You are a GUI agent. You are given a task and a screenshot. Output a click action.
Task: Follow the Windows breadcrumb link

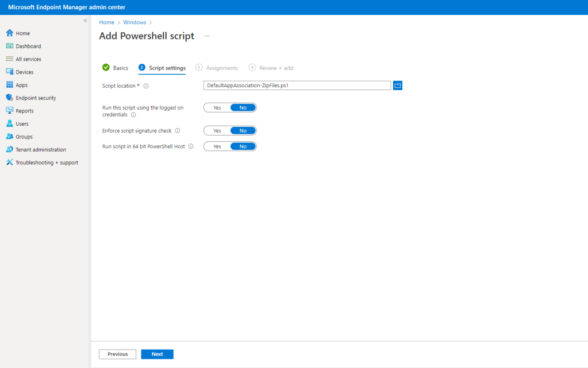pyautogui.click(x=134, y=22)
